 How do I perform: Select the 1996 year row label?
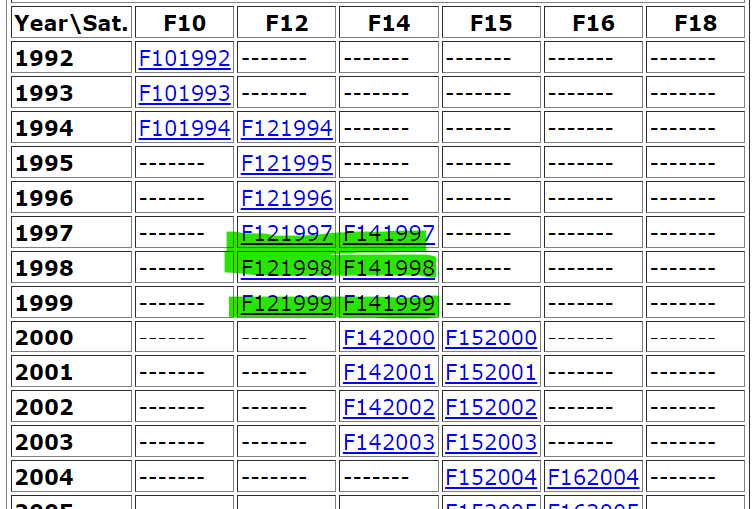pyautogui.click(x=72, y=197)
